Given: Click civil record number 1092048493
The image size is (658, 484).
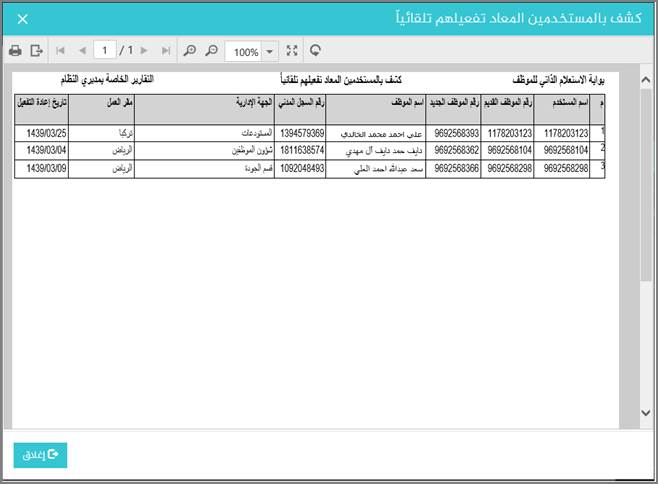Looking at the screenshot, I should coord(300,169).
